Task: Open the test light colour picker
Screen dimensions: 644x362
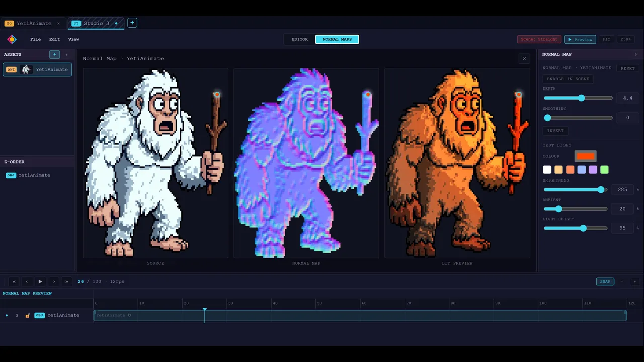Action: tap(585, 156)
